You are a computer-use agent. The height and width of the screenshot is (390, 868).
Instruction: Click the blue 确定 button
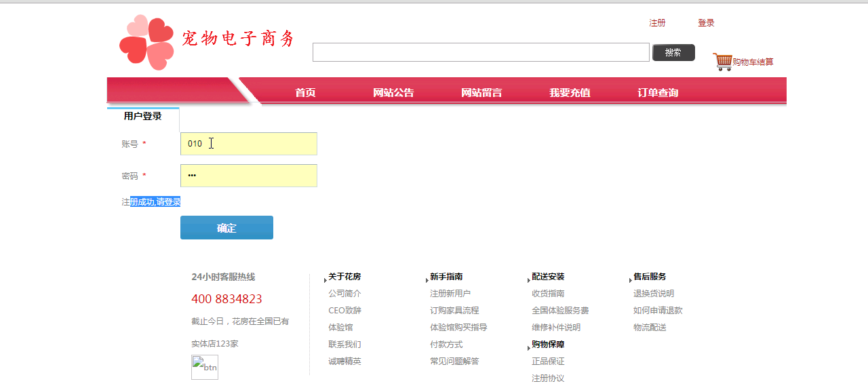tap(226, 228)
